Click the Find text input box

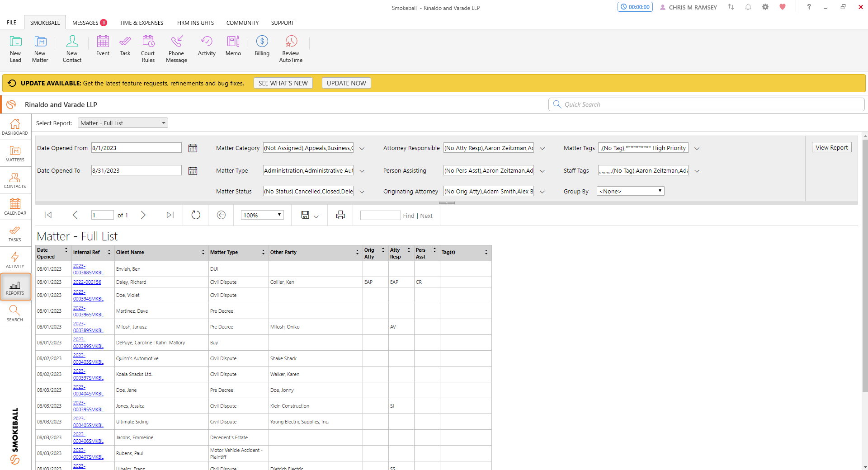[380, 215]
